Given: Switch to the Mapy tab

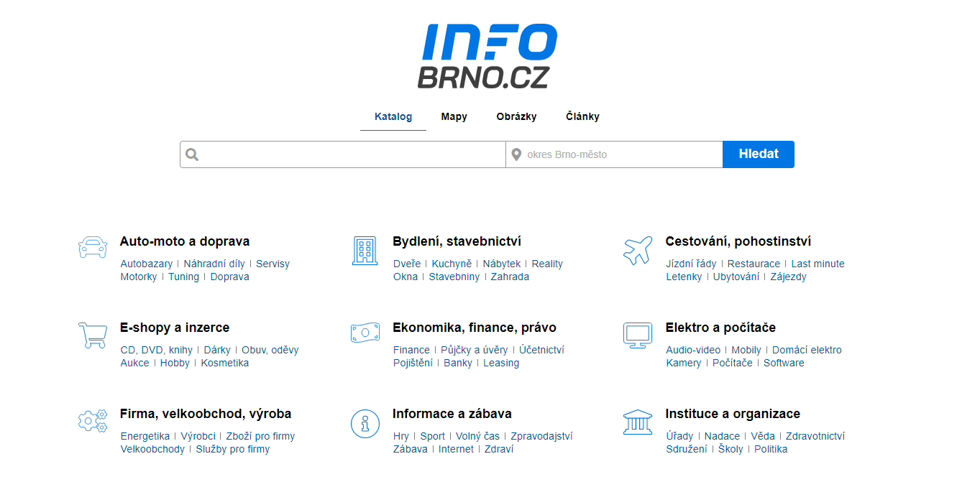Looking at the screenshot, I should 454,116.
